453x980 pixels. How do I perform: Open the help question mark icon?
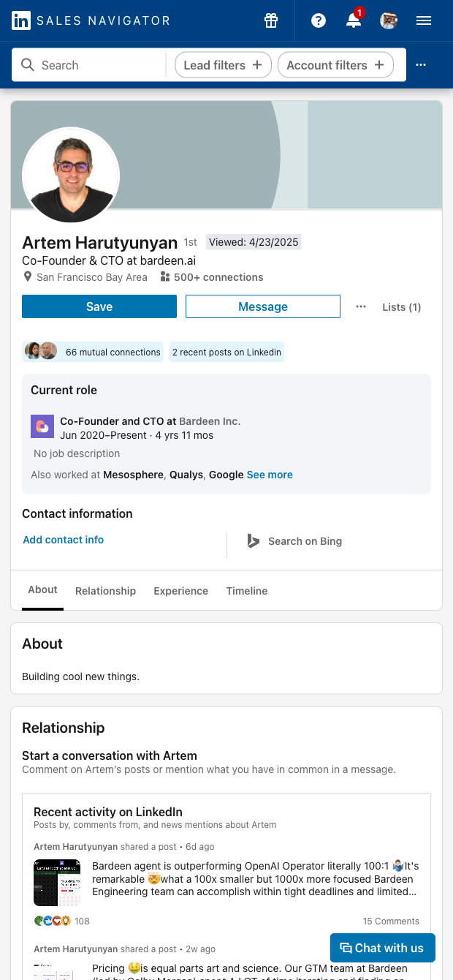[319, 20]
